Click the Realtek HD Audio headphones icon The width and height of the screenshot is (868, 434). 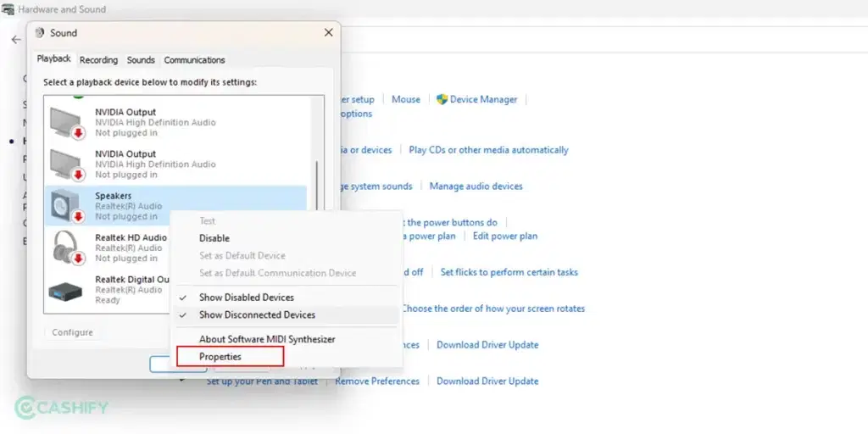pyautogui.click(x=66, y=248)
